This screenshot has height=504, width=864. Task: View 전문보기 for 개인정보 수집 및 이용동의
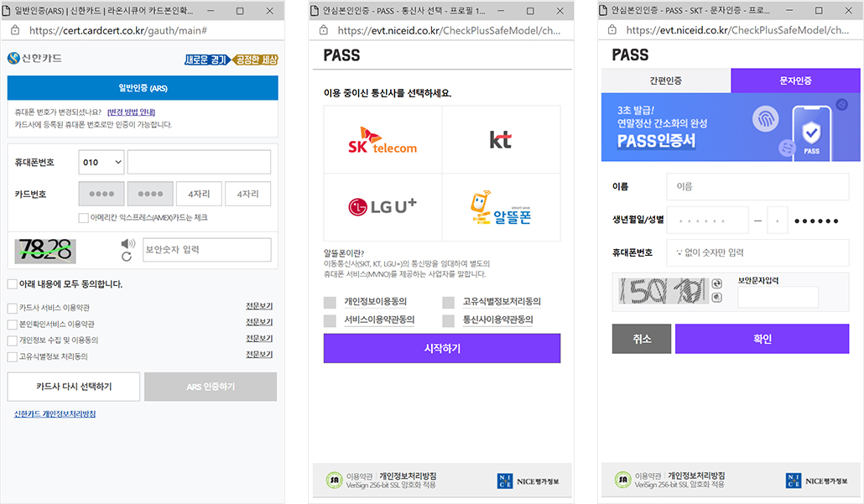tap(259, 338)
